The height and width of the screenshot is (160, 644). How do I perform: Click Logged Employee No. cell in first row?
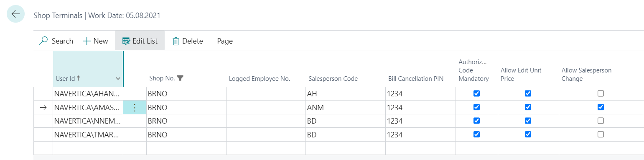[x=266, y=94]
